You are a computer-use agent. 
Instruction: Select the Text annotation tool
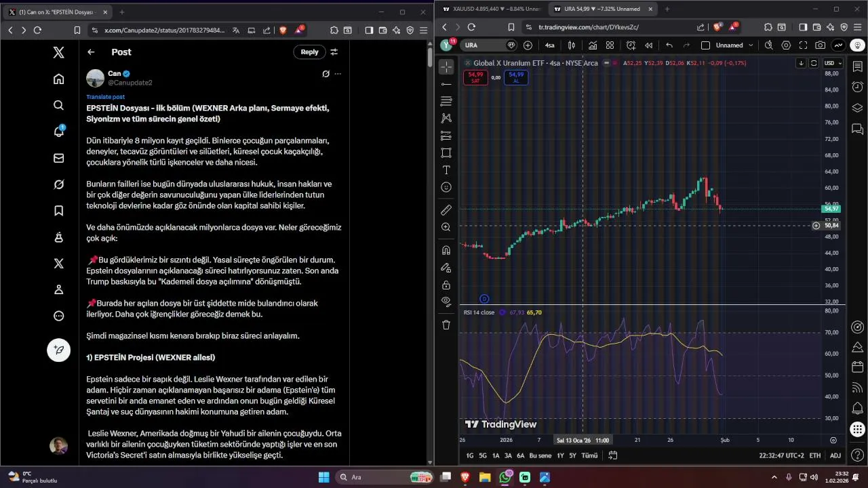point(446,170)
